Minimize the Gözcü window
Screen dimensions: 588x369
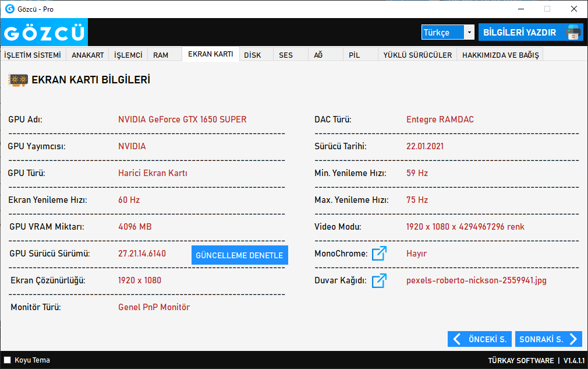tap(521, 9)
